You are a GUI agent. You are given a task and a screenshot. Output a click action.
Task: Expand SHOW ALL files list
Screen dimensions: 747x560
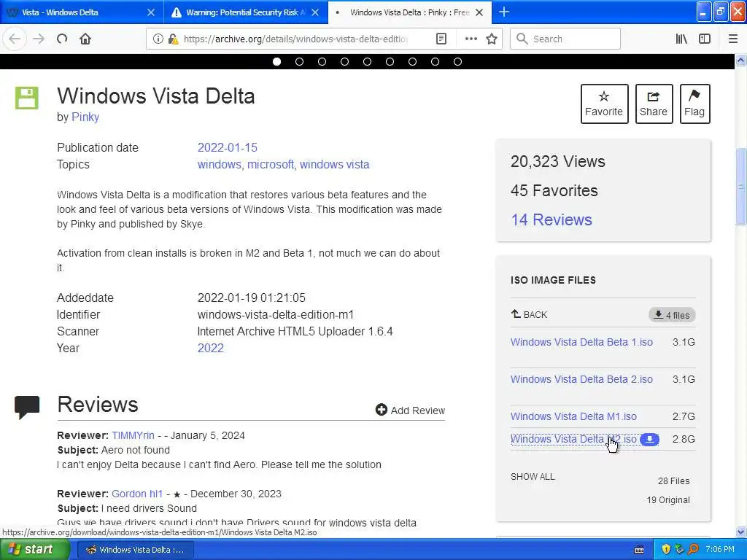(533, 477)
